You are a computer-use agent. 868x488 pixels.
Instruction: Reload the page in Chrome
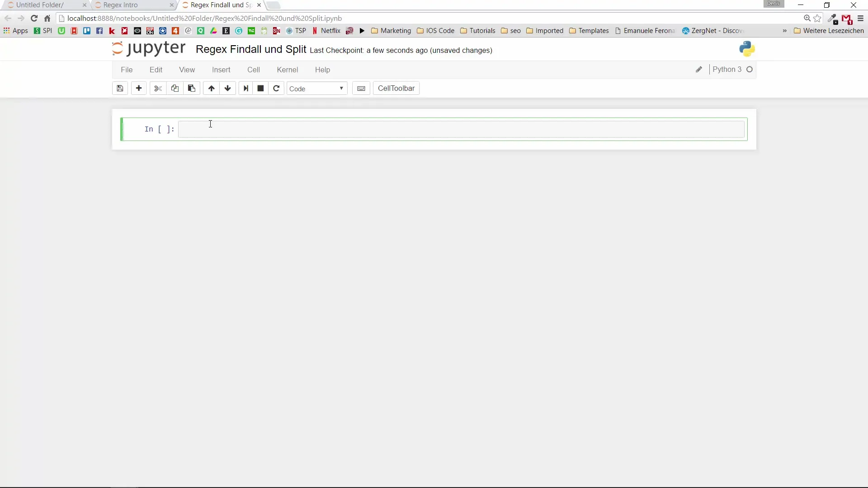pos(34,19)
